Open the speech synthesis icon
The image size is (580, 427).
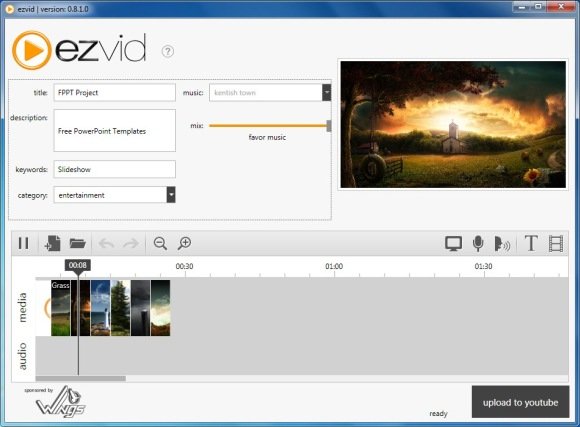pyautogui.click(x=502, y=244)
